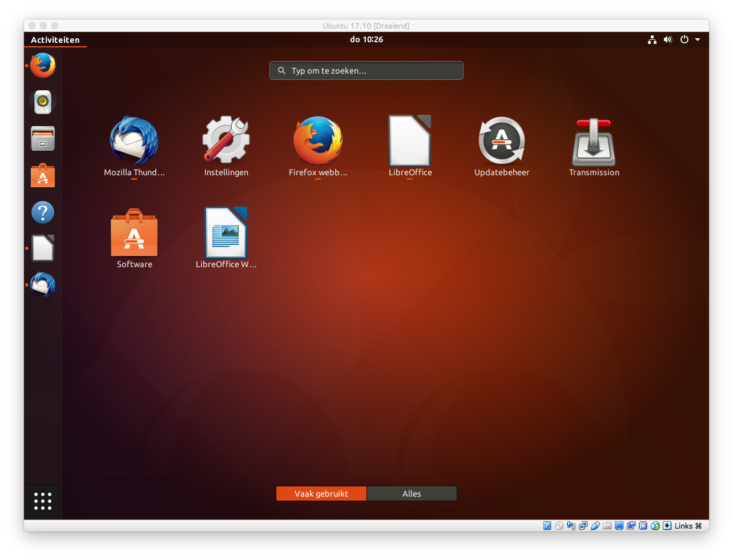Screen dimensions: 733x560
Task: Switch to the Vaak gebruikt view
Action: pos(321,494)
